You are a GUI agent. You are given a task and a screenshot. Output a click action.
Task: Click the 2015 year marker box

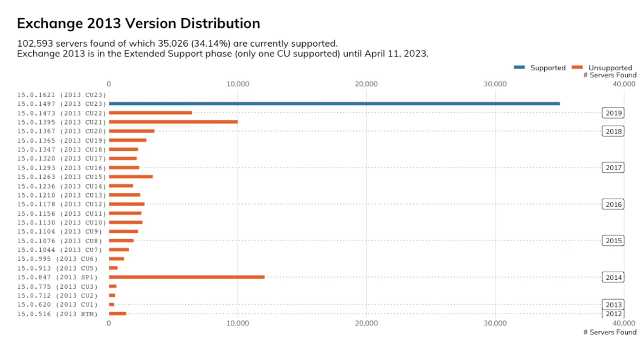613,241
